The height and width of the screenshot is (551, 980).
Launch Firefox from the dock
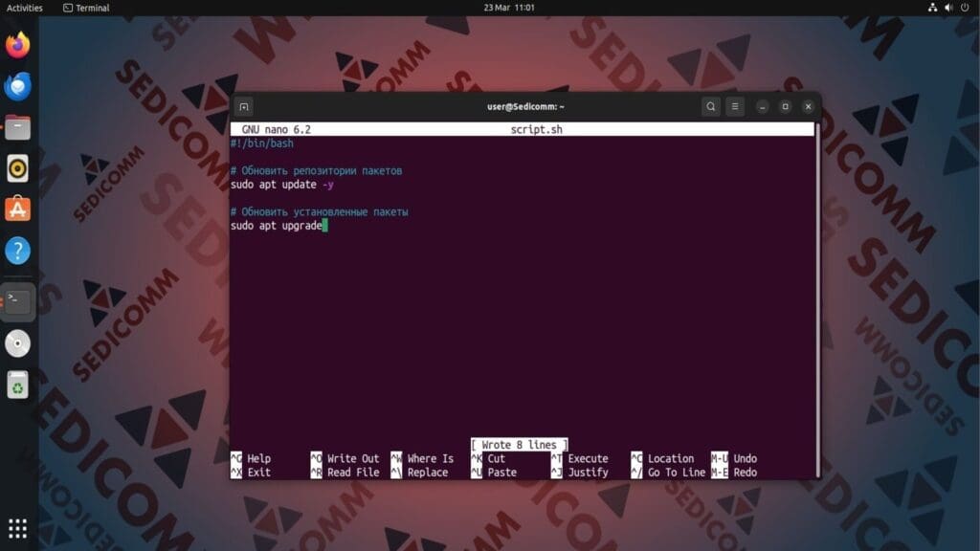click(x=17, y=43)
